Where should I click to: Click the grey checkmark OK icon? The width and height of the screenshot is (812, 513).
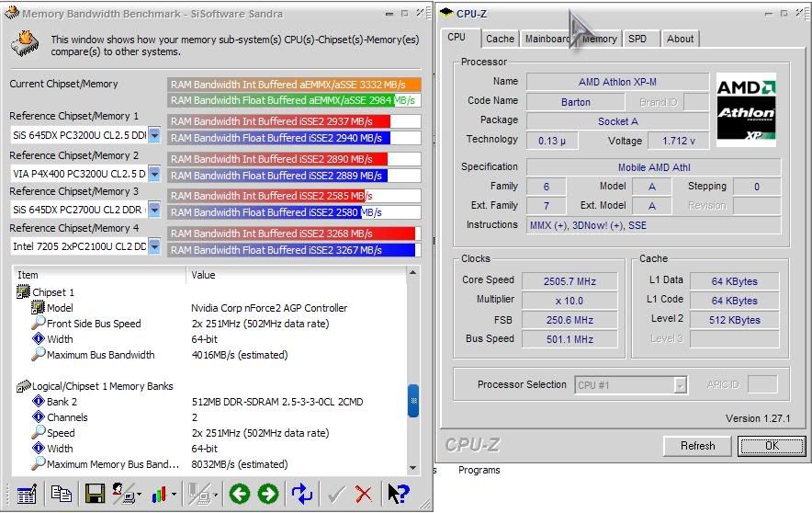335,495
